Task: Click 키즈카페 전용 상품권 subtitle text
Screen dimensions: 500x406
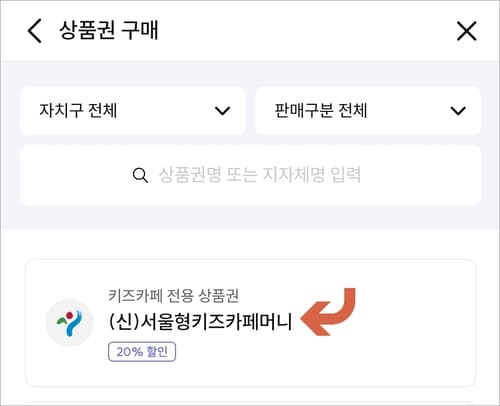Action: pyautogui.click(x=173, y=295)
